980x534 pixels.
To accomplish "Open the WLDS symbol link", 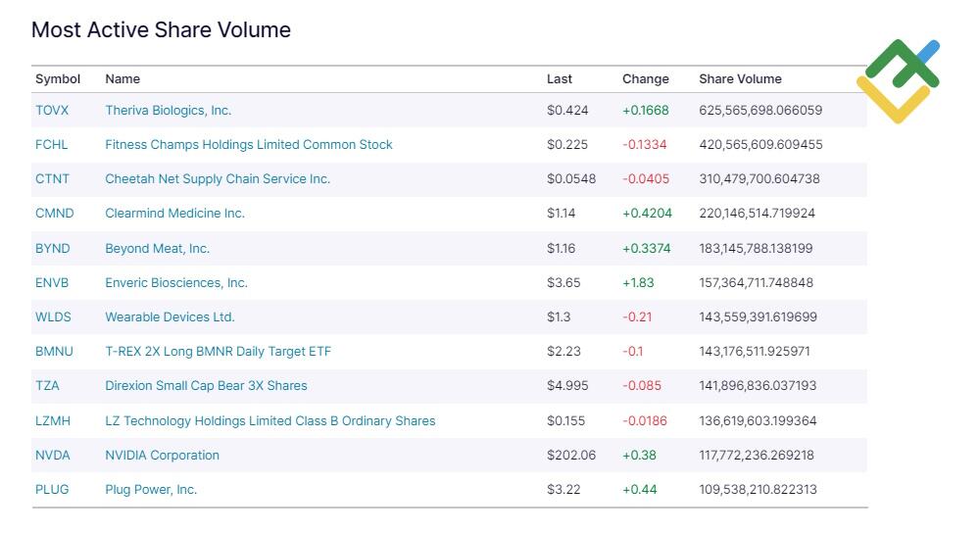I will click(53, 317).
